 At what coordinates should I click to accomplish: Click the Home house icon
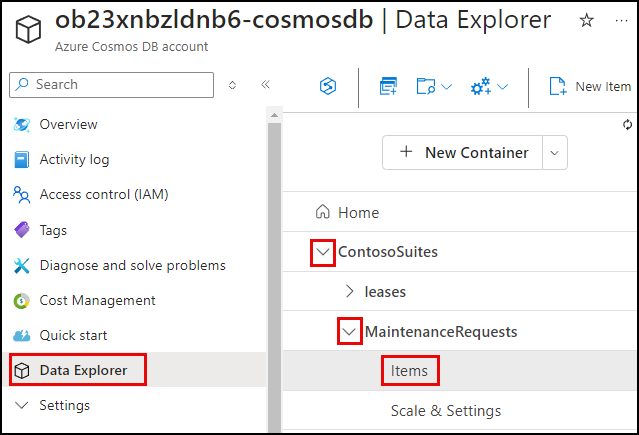pyautogui.click(x=323, y=212)
